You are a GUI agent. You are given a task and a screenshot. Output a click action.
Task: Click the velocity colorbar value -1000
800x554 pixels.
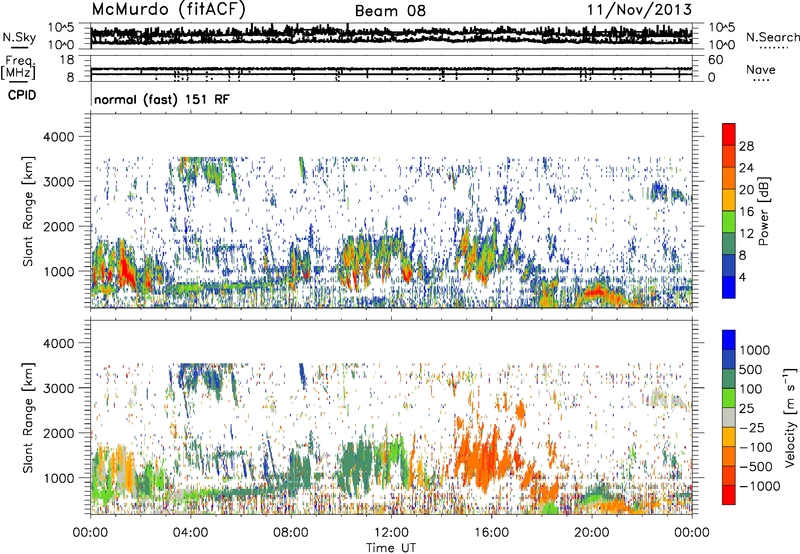[759, 486]
